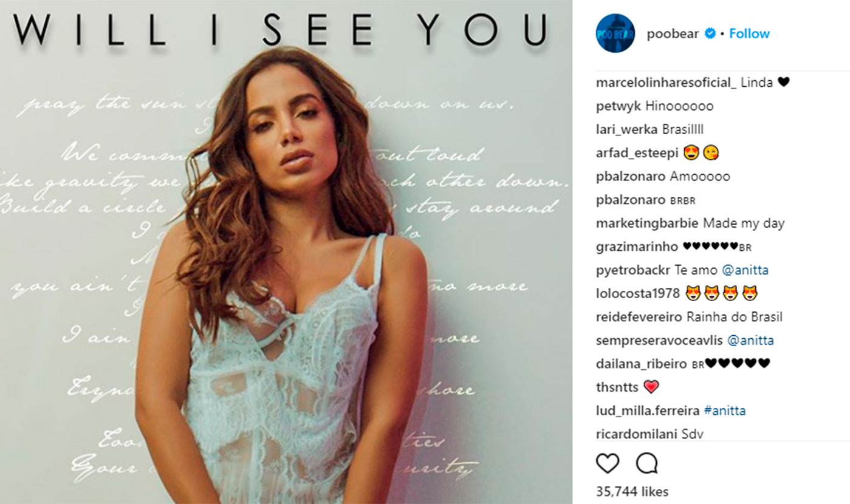Click the comment speech bubble icon
Screen dimensions: 850x504
click(x=646, y=464)
